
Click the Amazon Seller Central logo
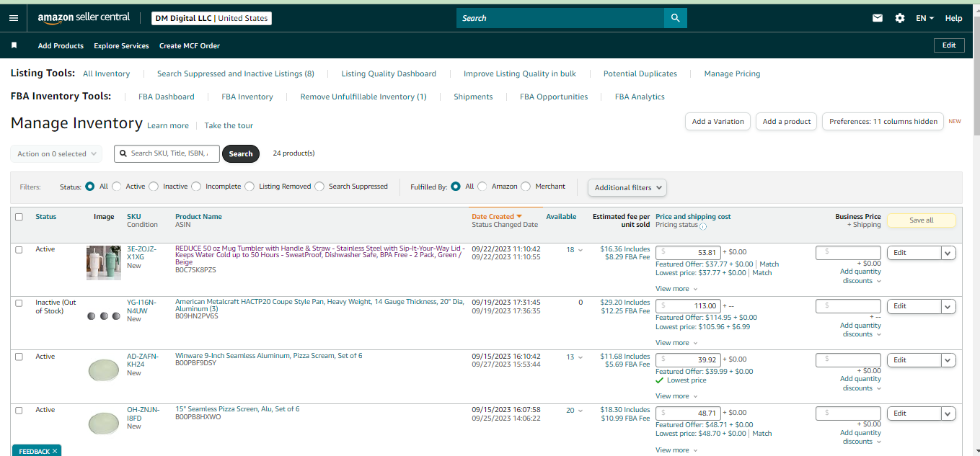coord(84,18)
